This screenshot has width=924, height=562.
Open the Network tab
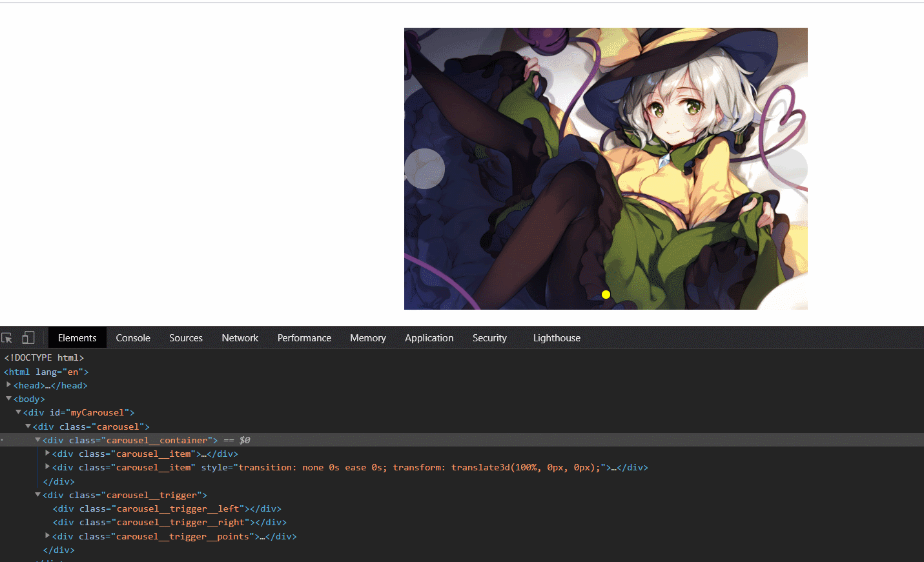tap(240, 338)
